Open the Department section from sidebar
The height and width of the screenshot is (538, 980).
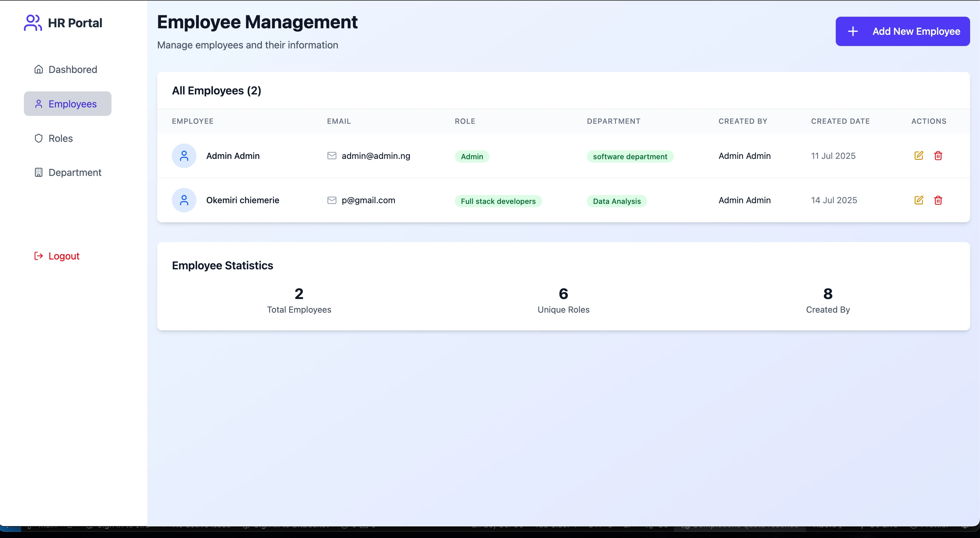coord(75,173)
